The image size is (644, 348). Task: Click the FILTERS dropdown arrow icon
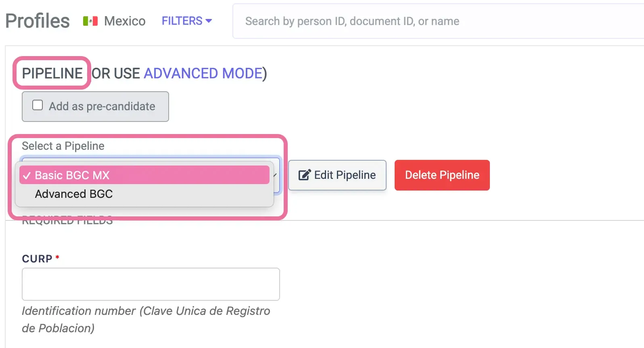click(209, 21)
